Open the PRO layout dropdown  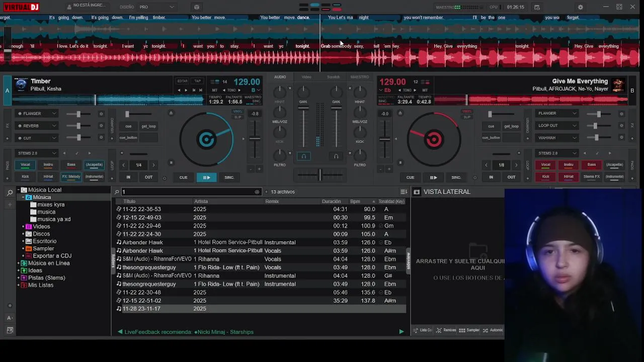point(156,7)
